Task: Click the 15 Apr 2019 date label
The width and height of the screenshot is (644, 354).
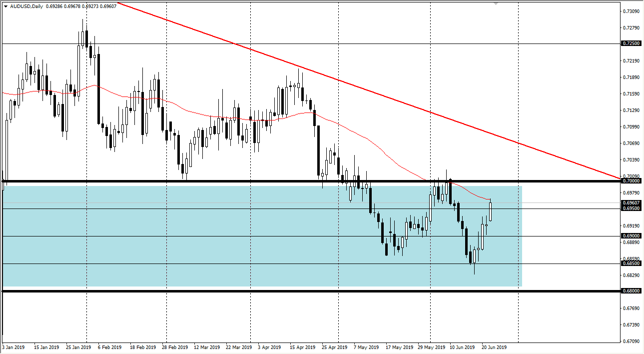Action: [302, 347]
